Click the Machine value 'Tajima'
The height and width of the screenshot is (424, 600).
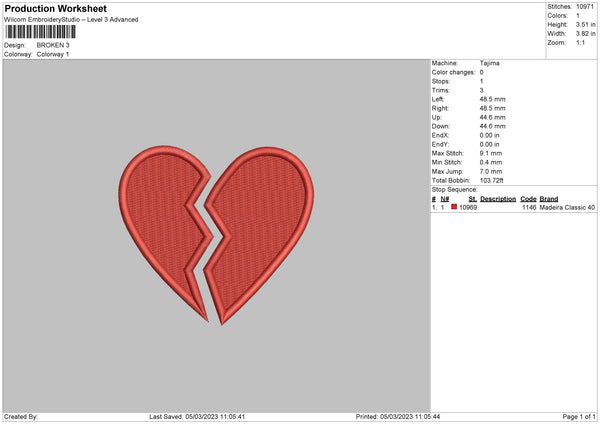tap(489, 63)
